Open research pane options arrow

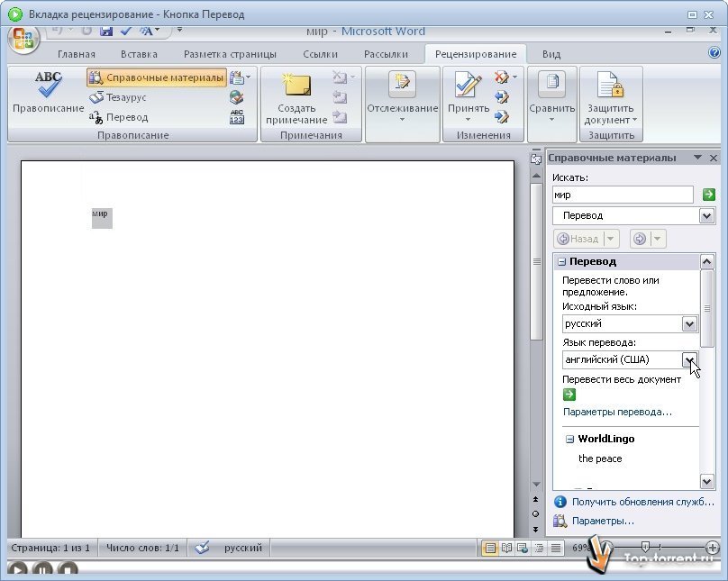tap(697, 158)
